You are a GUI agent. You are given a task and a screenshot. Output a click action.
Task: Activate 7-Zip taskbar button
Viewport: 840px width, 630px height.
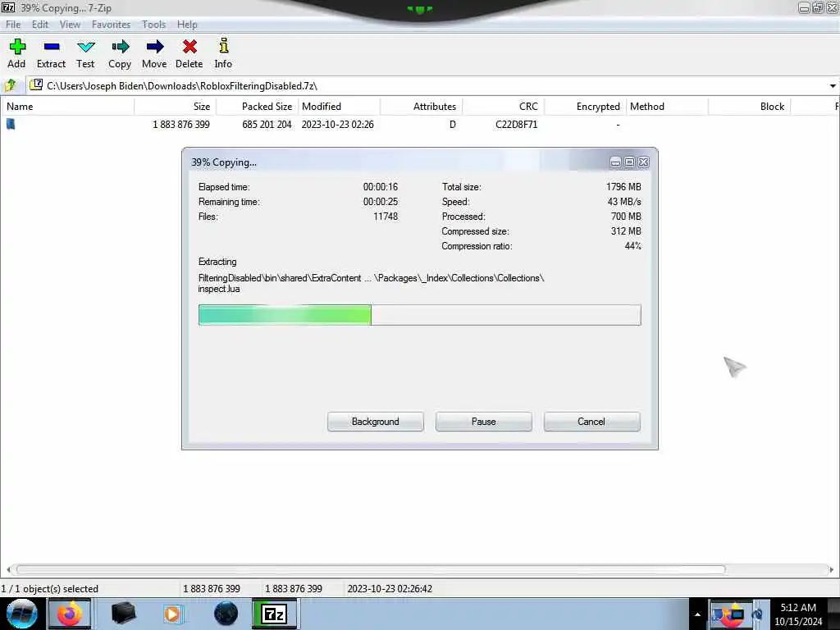coord(274,614)
